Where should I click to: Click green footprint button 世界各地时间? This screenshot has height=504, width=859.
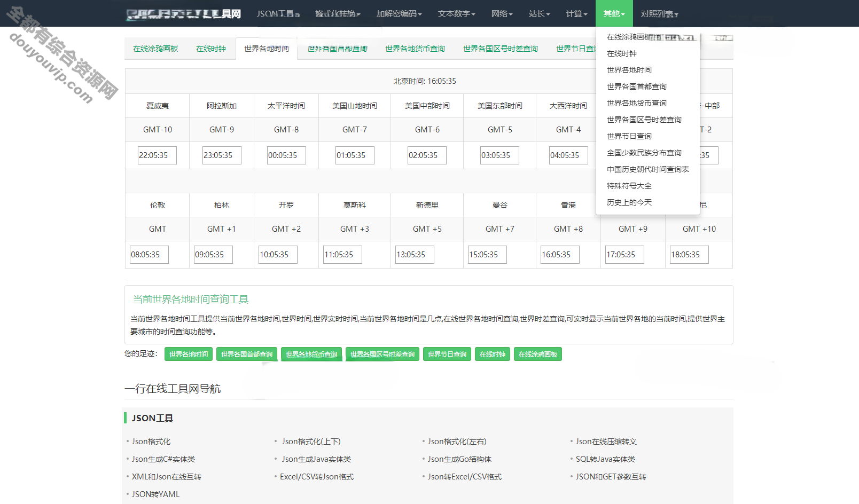pyautogui.click(x=189, y=355)
